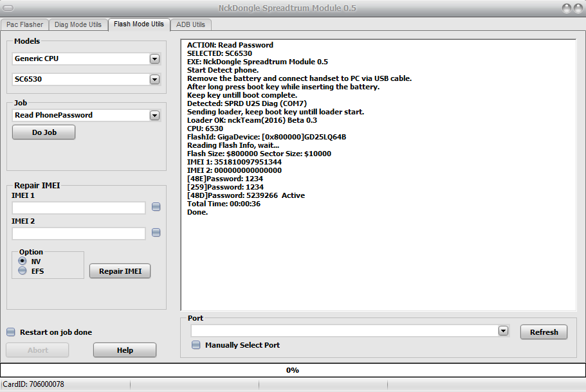586x392 pixels.
Task: Click the window menu icon in title bar
Action: click(8, 8)
